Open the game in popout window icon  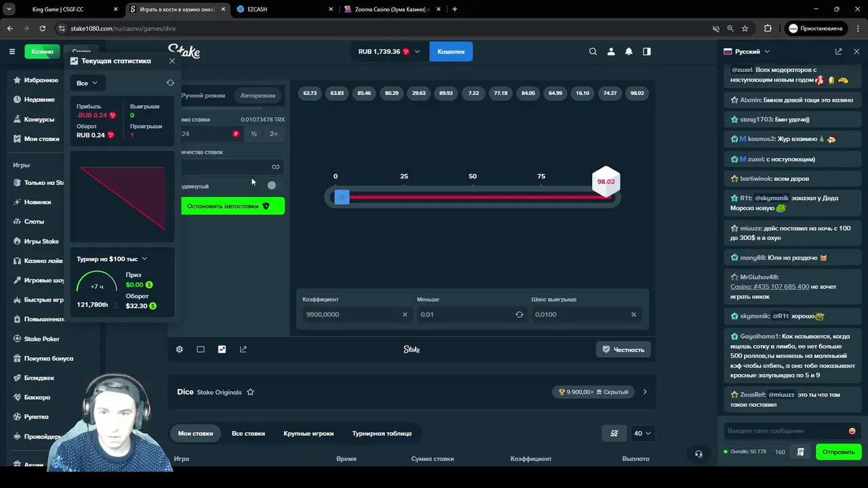243,349
